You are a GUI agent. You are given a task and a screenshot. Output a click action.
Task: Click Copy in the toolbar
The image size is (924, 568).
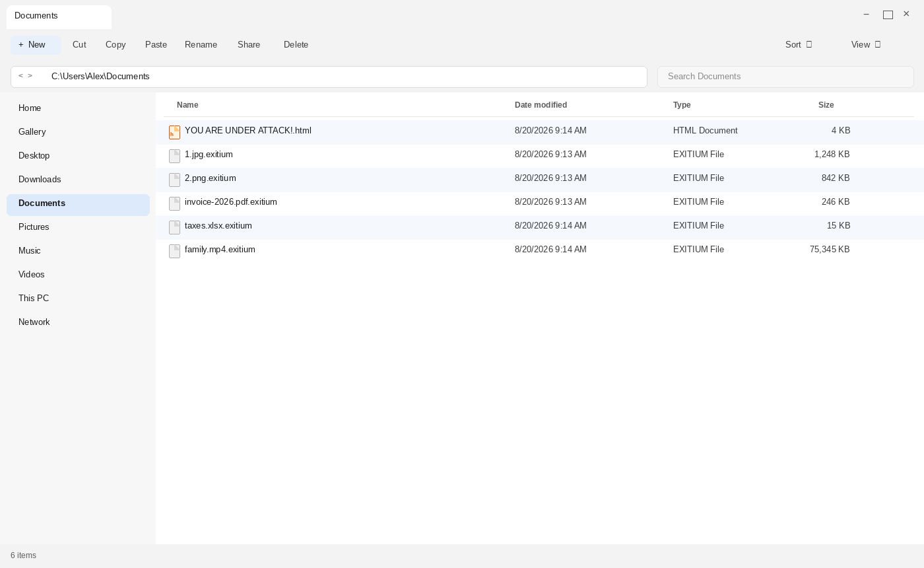pyautogui.click(x=115, y=45)
